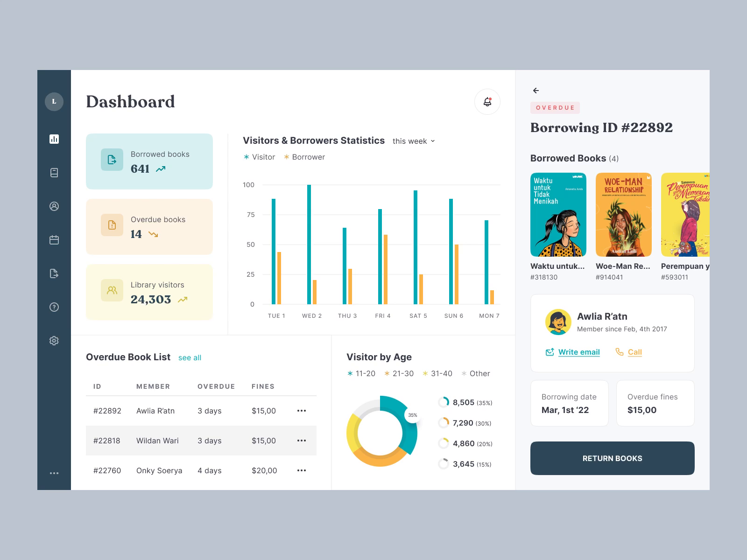The image size is (747, 560).
Task: Open the 'Woe-Man Relationship' book cover
Action: pyautogui.click(x=624, y=215)
